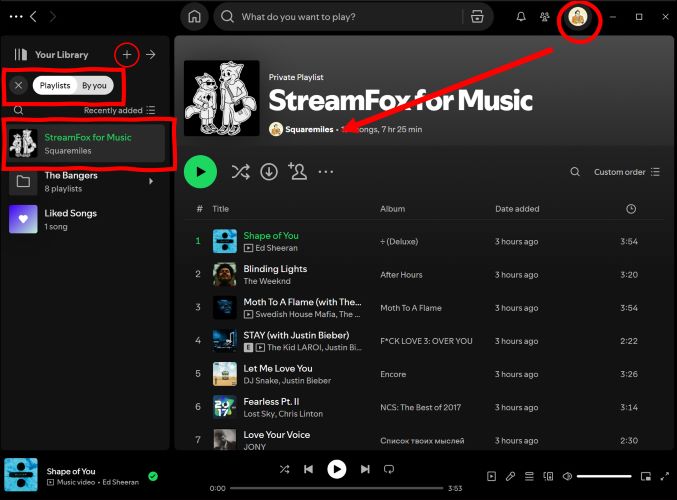This screenshot has width=677, height=500.
Task: Toggle the By you filter chip
Action: [94, 85]
